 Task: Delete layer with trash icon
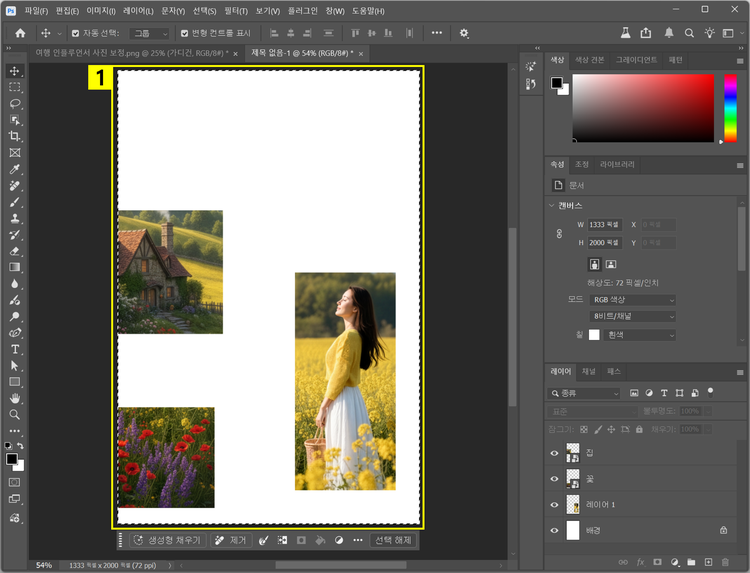click(724, 562)
